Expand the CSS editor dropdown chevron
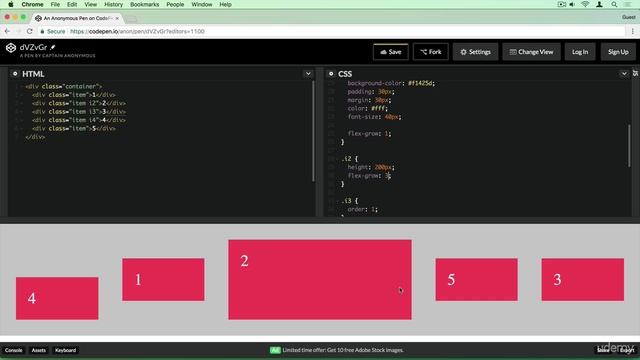The image size is (640, 360). click(x=624, y=74)
